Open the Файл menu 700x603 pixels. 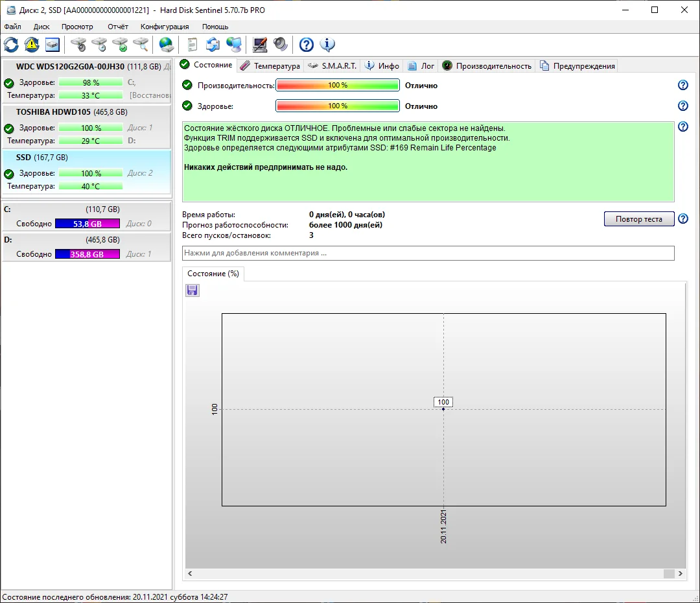click(x=12, y=27)
